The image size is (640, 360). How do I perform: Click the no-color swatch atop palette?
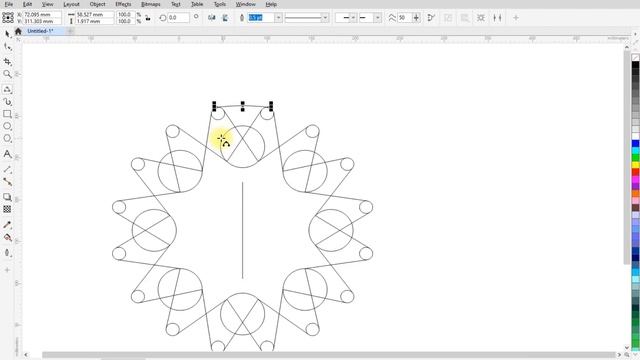pyautogui.click(x=636, y=58)
